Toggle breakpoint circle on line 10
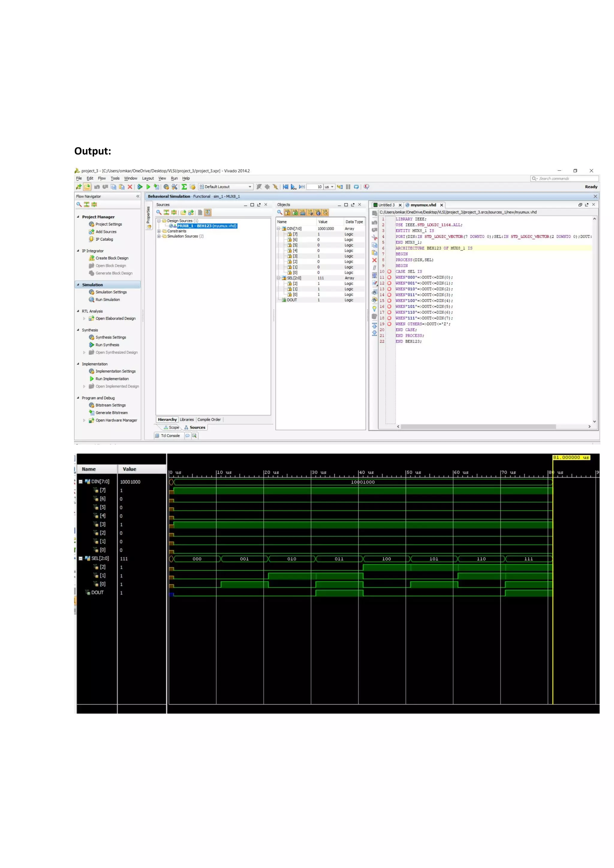 (x=389, y=272)
